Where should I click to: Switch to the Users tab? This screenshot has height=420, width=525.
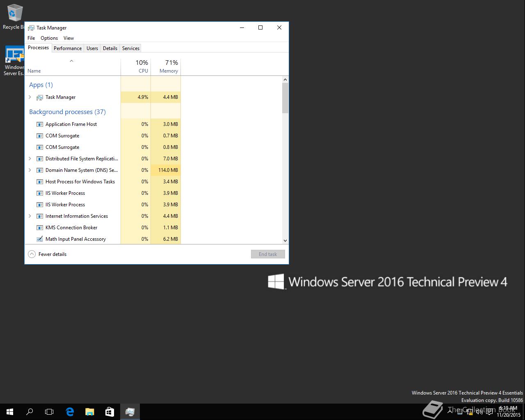pyautogui.click(x=92, y=48)
